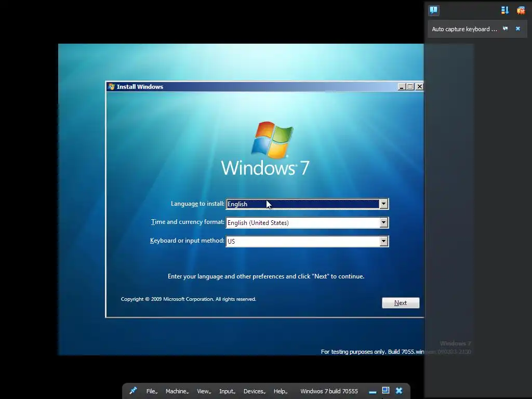Close the VM using the mini toolbar X
The image size is (532, 399).
pyautogui.click(x=399, y=391)
